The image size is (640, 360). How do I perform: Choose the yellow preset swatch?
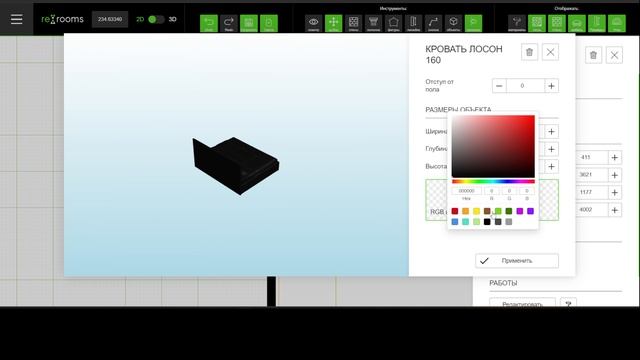tap(476, 211)
